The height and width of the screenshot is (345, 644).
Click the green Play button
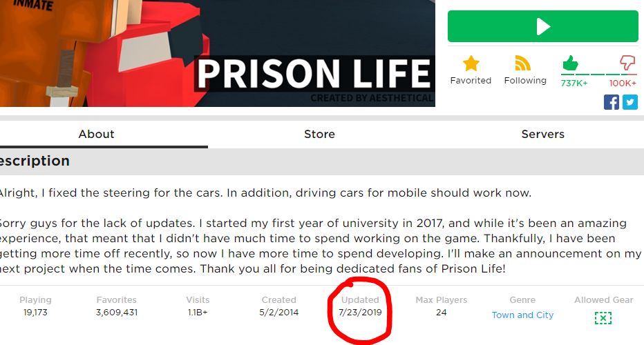coord(542,27)
